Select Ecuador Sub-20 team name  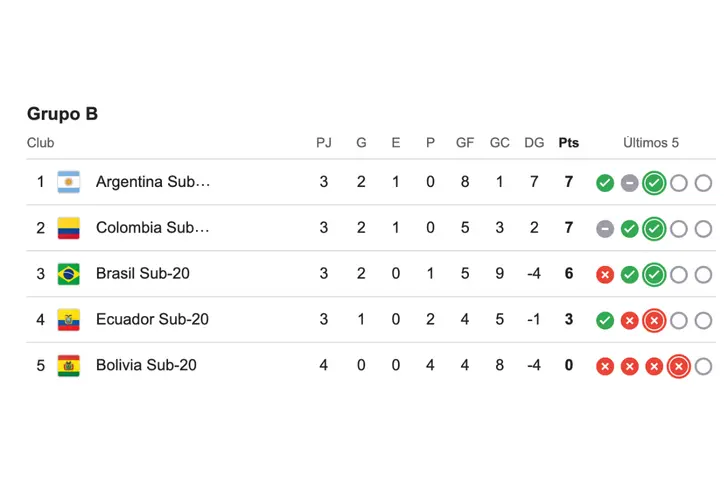click(x=152, y=320)
